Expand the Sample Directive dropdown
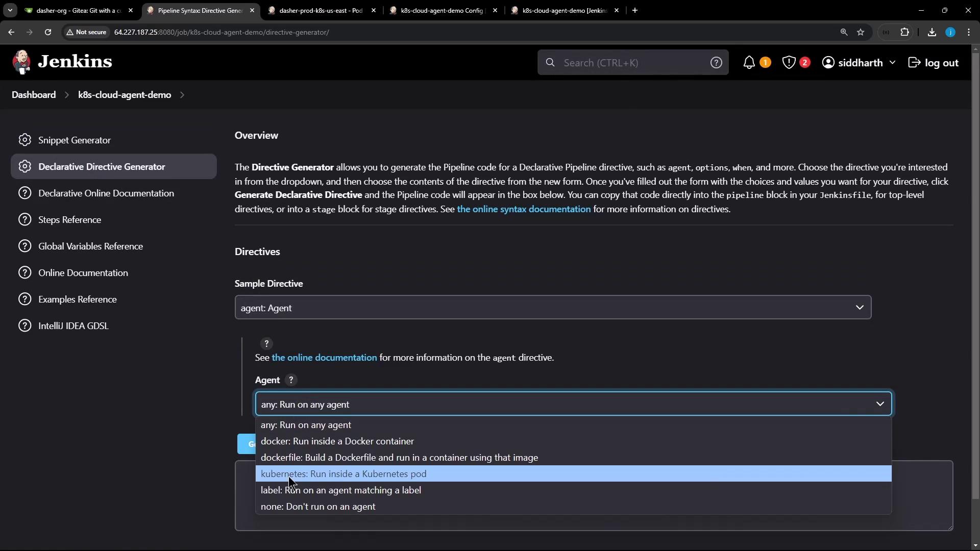This screenshot has height=551, width=980. point(553,308)
